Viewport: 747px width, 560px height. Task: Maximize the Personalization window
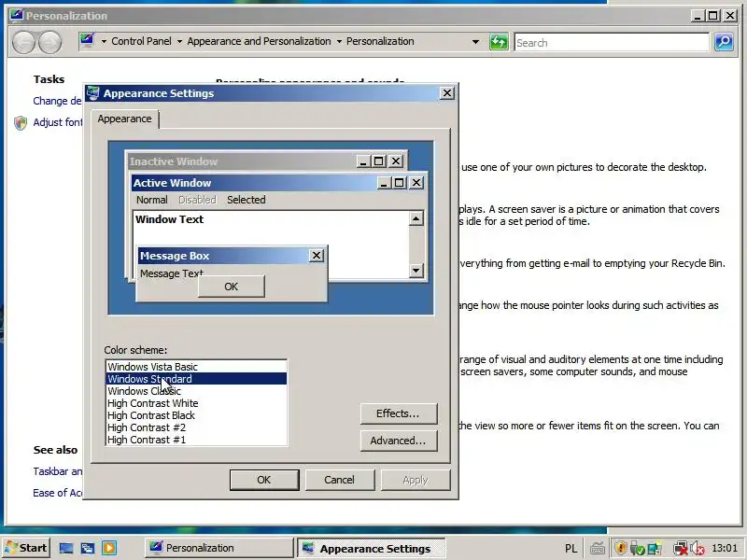pos(712,16)
